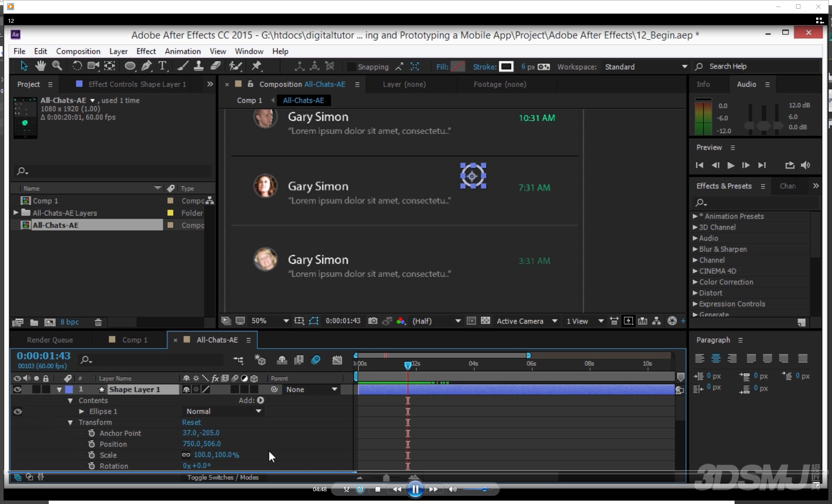The image size is (832, 504).
Task: Toggle Ellipse 1 visibility eye
Action: point(18,411)
